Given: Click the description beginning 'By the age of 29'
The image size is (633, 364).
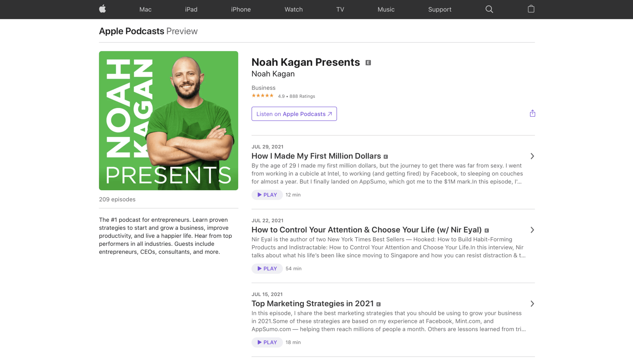Looking at the screenshot, I should click(387, 174).
